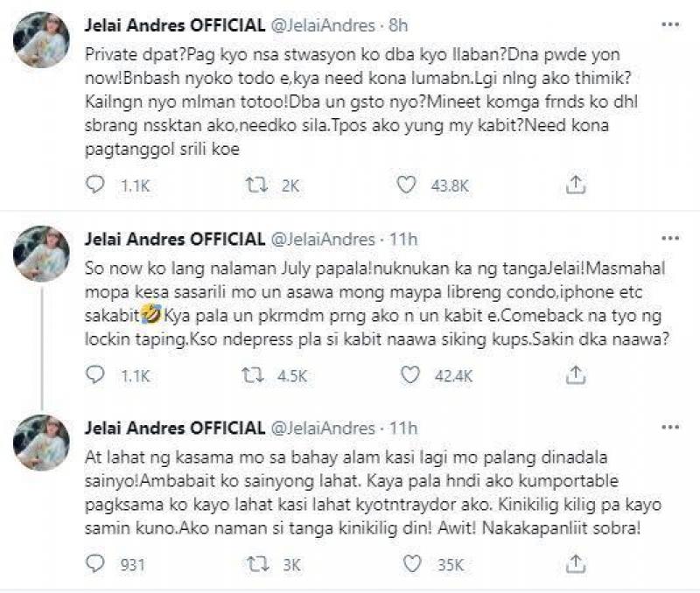Image resolution: width=700 pixels, height=593 pixels.
Task: Reply to the top 8h tweet
Action: click(94, 181)
